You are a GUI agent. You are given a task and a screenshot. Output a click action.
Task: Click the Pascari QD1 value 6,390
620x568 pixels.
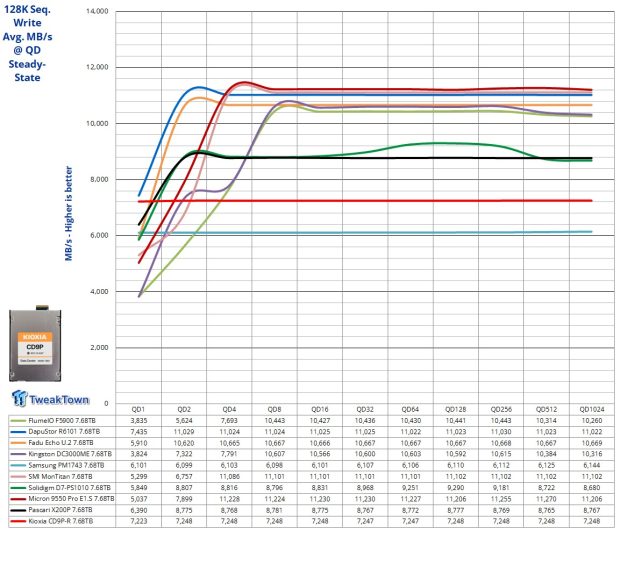coord(139,510)
